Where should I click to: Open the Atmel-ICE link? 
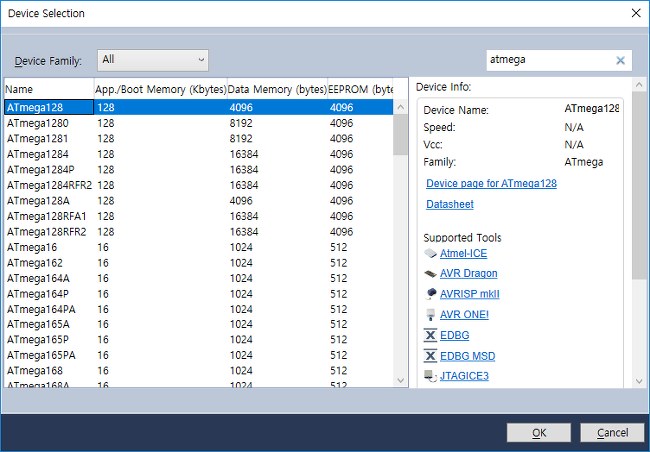coord(463,253)
